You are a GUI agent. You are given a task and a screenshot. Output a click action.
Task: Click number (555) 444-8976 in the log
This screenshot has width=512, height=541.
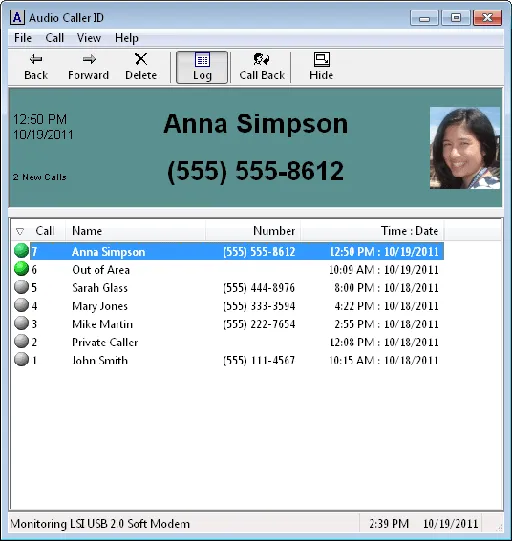pyautogui.click(x=259, y=288)
